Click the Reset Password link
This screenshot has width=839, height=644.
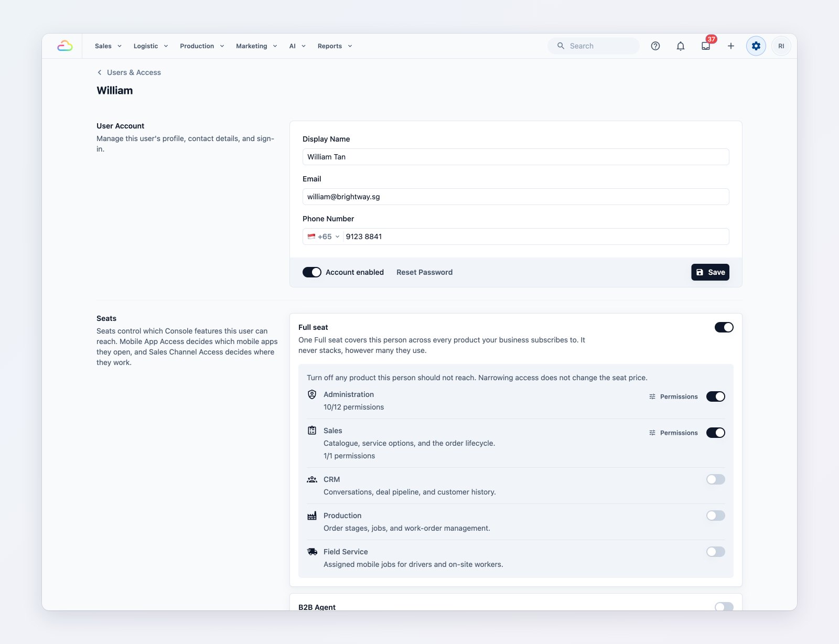point(425,272)
